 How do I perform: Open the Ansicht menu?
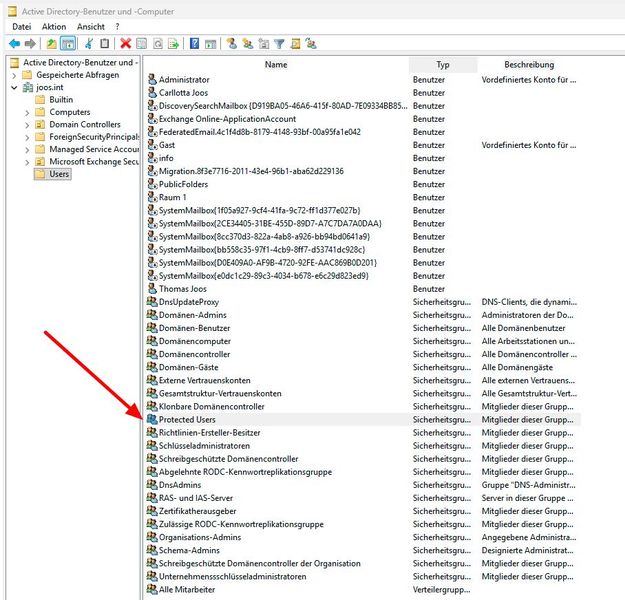(91, 27)
